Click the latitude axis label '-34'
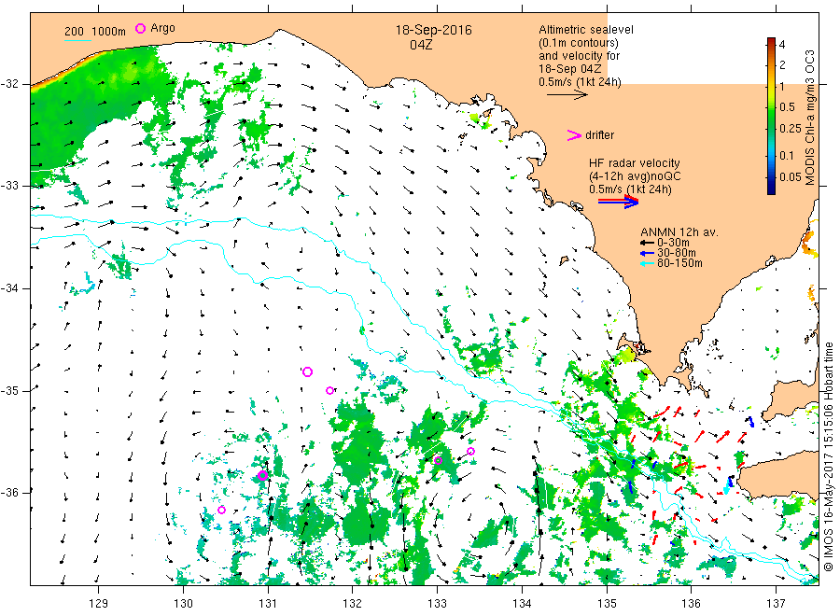 click(x=9, y=288)
